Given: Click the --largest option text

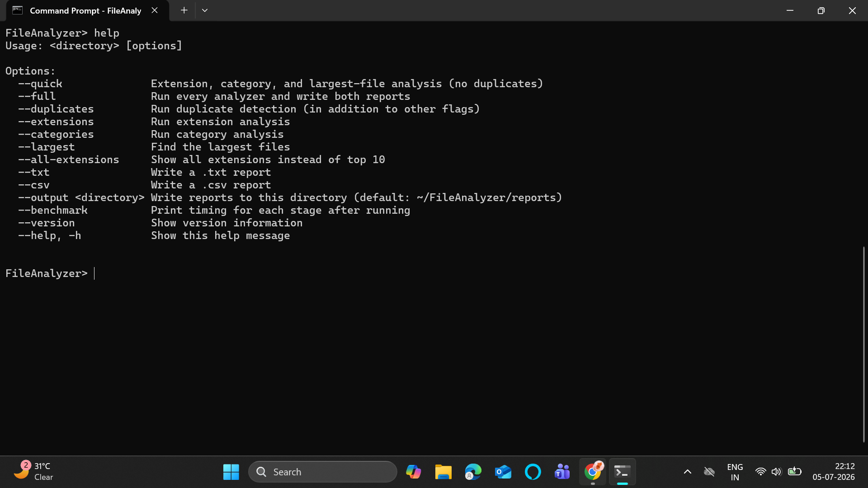Looking at the screenshot, I should pyautogui.click(x=47, y=147).
